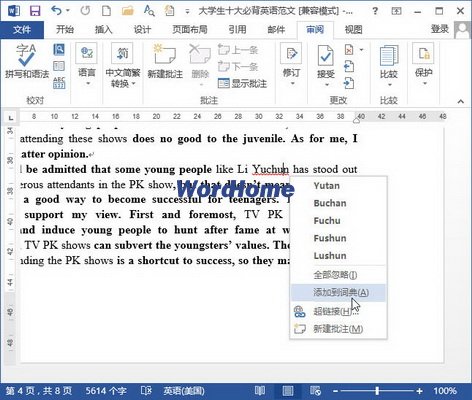This screenshot has height=400, width=472.
Task: Switch to Web Layout view
Action: [315, 390]
